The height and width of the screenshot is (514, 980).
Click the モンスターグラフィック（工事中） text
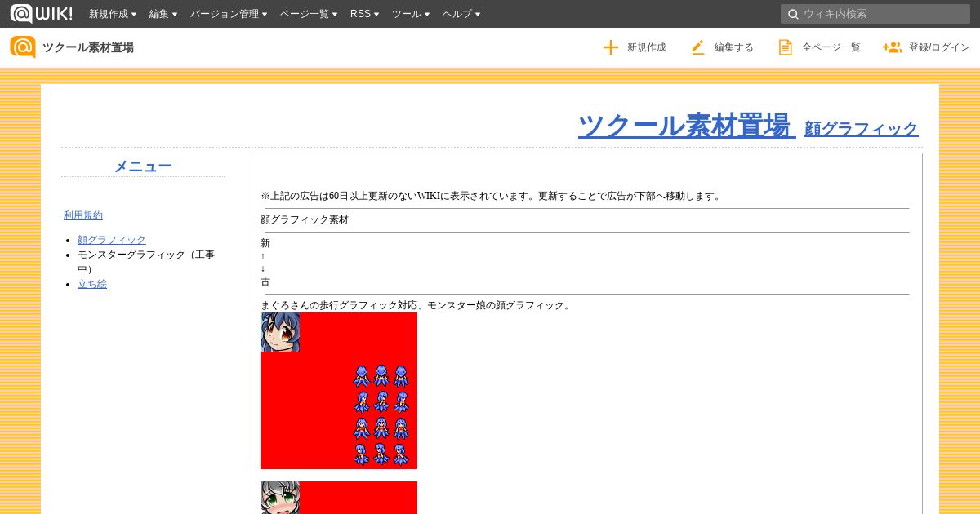[x=146, y=261]
